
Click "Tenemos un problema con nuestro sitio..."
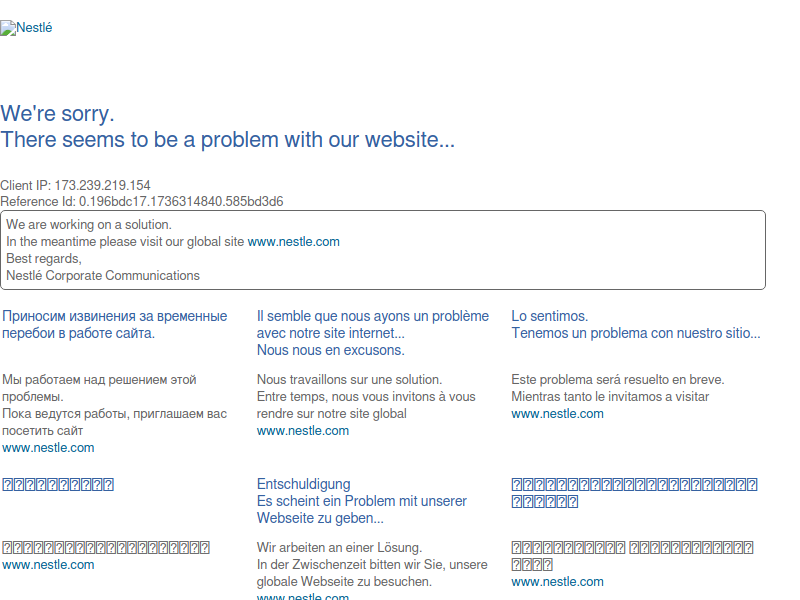[x=636, y=333]
